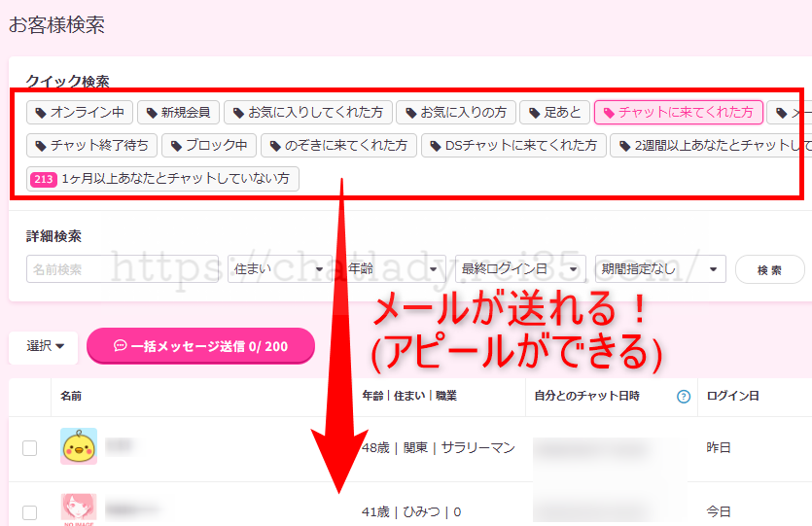Image resolution: width=812 pixels, height=526 pixels.
Task: Filter by チャット終了待ち tag
Action: pyautogui.click(x=91, y=146)
